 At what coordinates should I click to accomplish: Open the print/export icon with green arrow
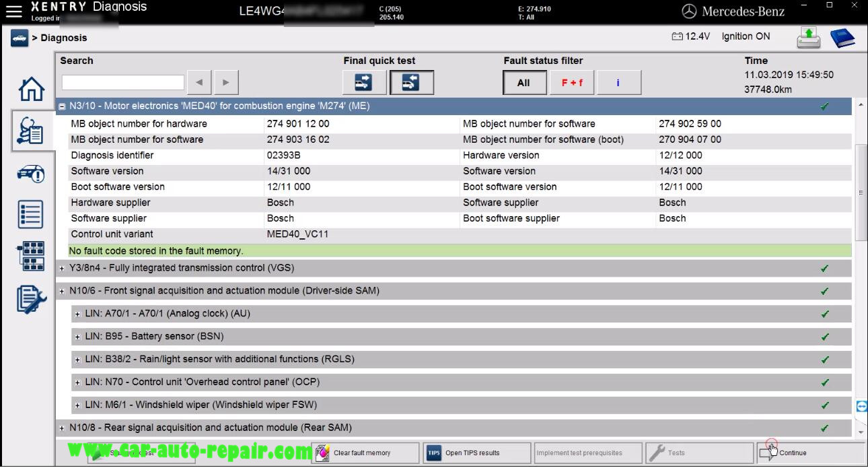point(808,38)
